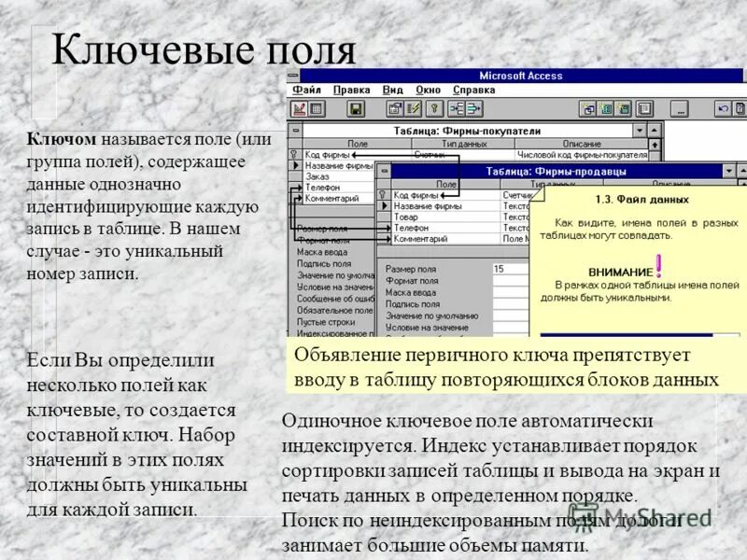Click the Microsoft Access title bar

point(521,76)
